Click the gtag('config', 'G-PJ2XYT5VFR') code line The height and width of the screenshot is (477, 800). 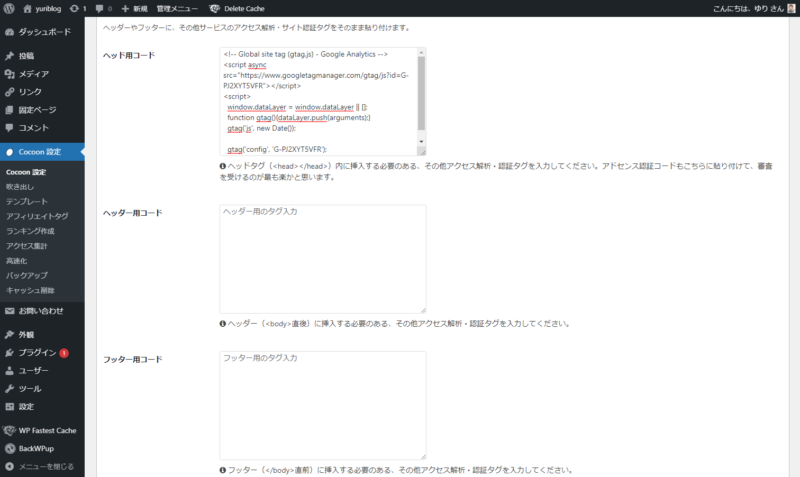coord(277,149)
